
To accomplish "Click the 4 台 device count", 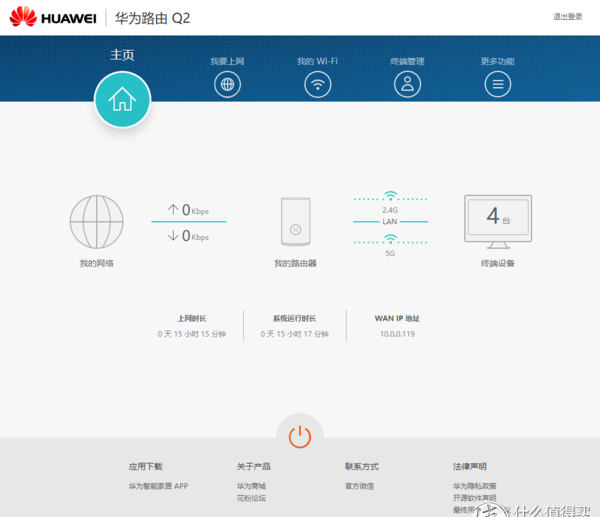I will 498,217.
